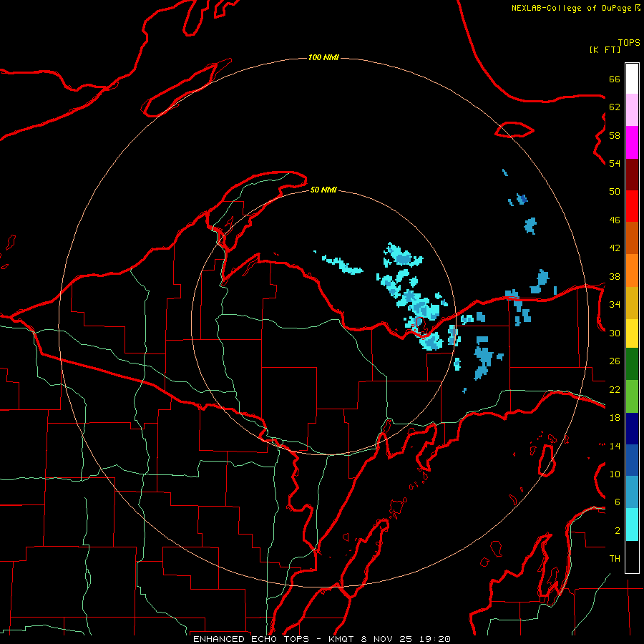Click the legend value 54
Viewport: 644px width, 644px height.
(615, 163)
